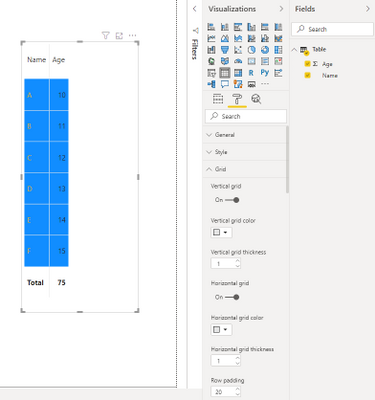
Task: Select the Pie chart visualization
Action: click(251, 50)
